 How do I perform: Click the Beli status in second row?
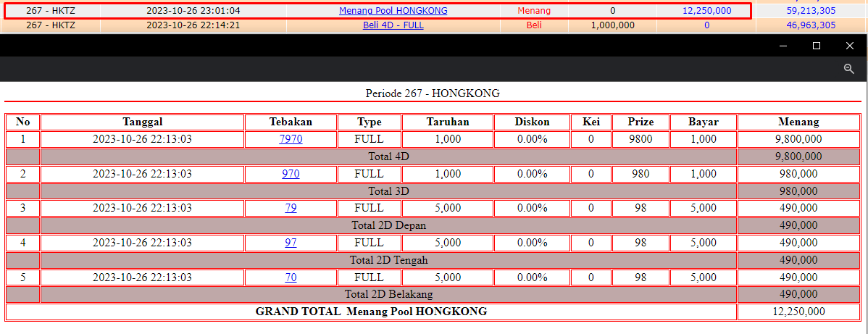point(534,25)
